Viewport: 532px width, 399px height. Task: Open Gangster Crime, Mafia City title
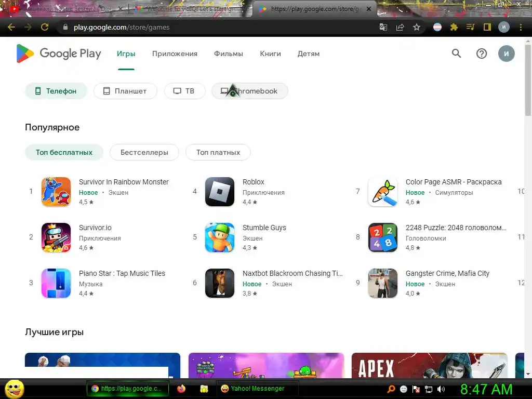point(447,273)
